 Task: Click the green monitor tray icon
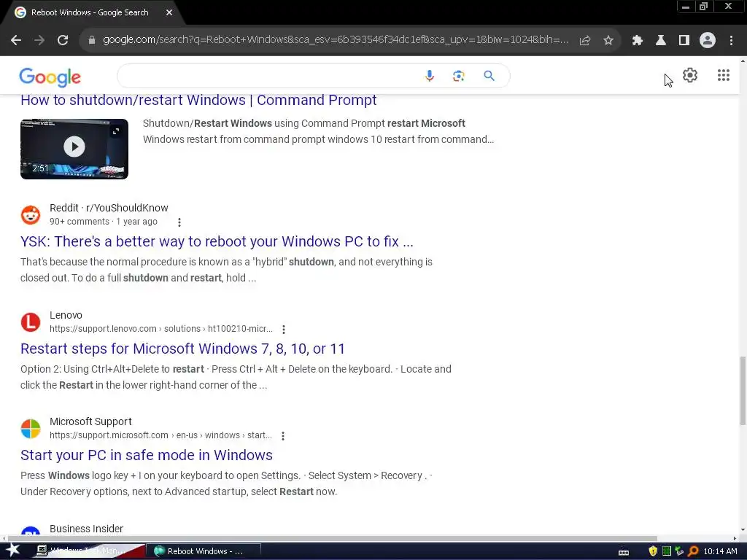click(667, 551)
